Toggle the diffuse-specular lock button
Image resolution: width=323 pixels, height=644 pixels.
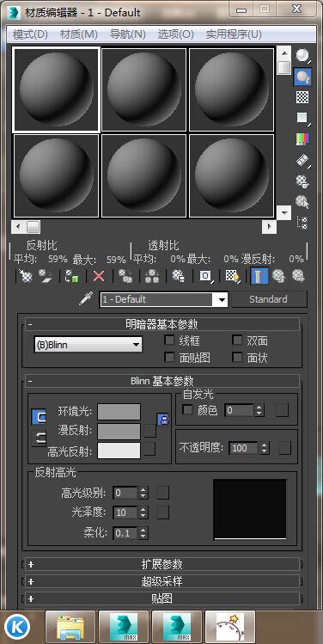39,439
